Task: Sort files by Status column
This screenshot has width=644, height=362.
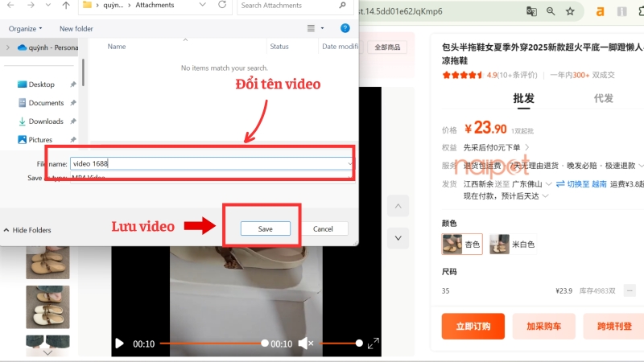Action: [279, 47]
